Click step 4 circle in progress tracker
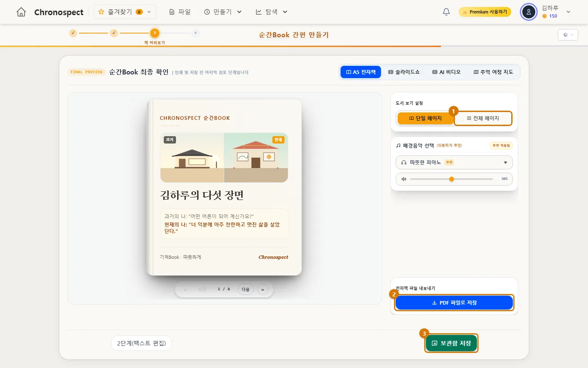The image size is (588, 368). (196, 33)
